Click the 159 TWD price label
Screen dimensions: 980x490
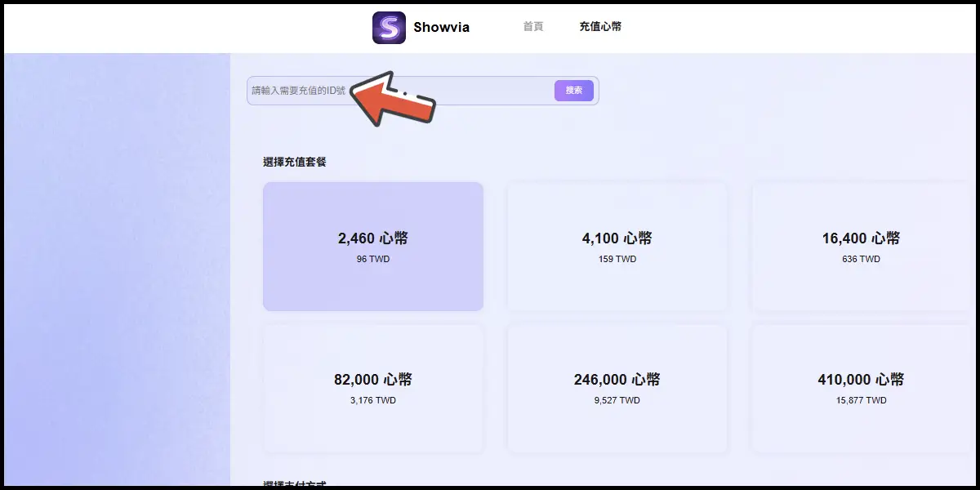(617, 259)
